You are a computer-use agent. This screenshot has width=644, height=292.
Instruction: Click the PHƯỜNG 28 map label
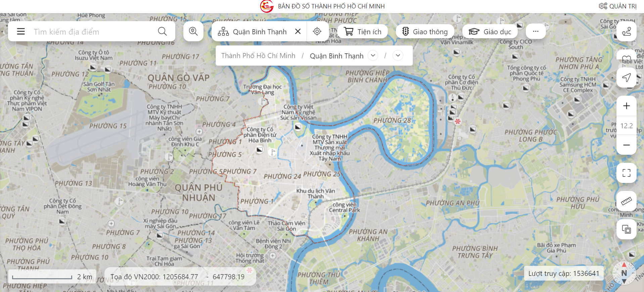pyautogui.click(x=392, y=120)
